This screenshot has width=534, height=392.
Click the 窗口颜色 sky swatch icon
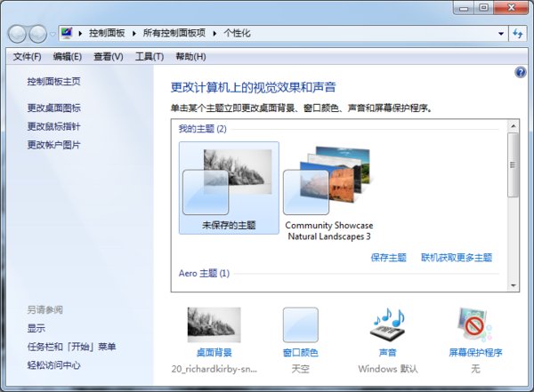[301, 324]
